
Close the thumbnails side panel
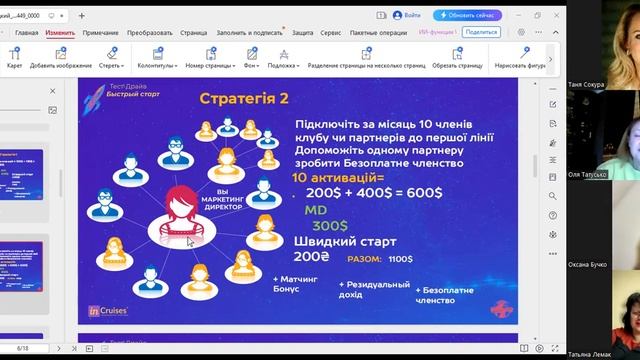(x=53, y=91)
